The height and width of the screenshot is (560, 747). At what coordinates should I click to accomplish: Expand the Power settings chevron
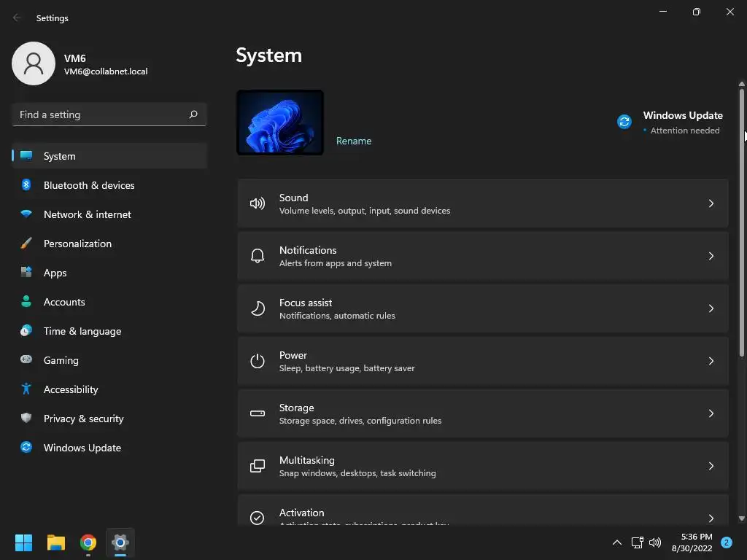[x=711, y=361]
